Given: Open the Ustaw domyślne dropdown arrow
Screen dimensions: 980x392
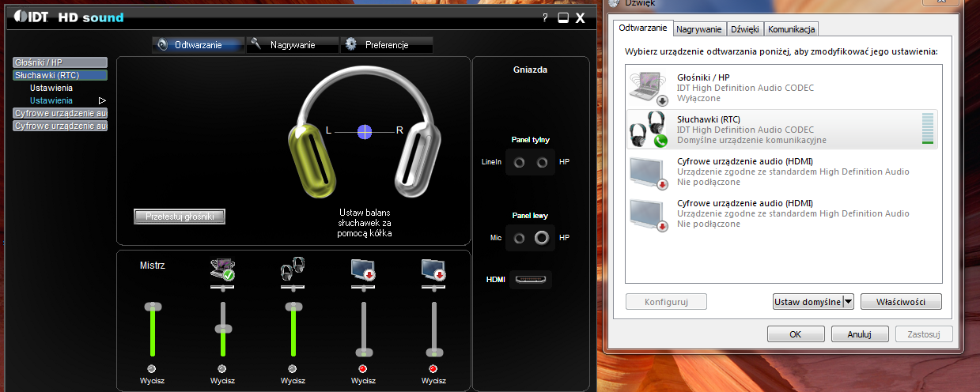Looking at the screenshot, I should point(848,302).
